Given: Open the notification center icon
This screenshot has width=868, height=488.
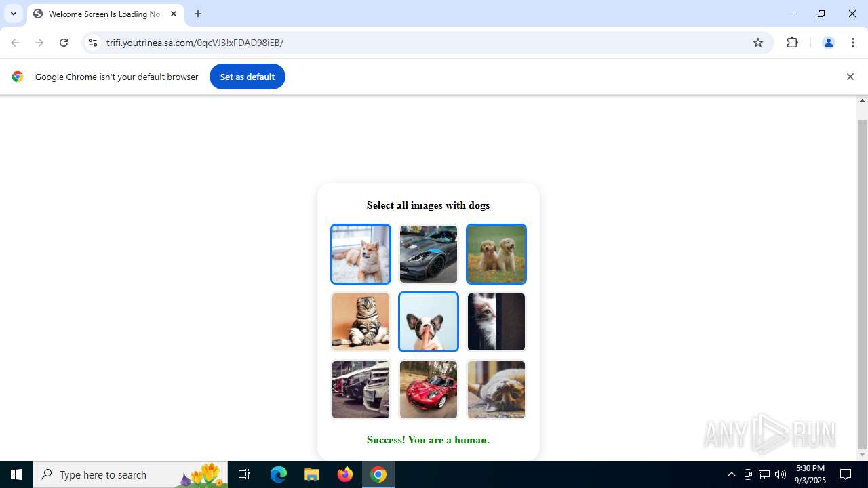Looking at the screenshot, I should (846, 474).
